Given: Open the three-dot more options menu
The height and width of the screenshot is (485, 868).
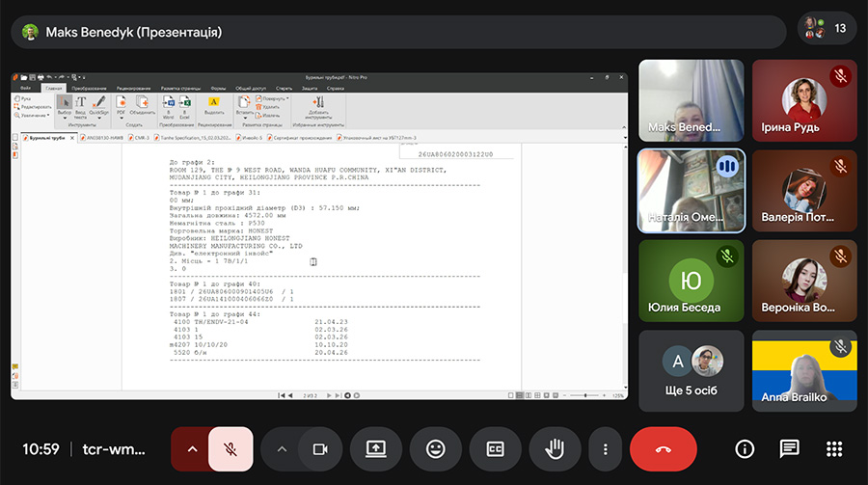Looking at the screenshot, I should [x=605, y=449].
